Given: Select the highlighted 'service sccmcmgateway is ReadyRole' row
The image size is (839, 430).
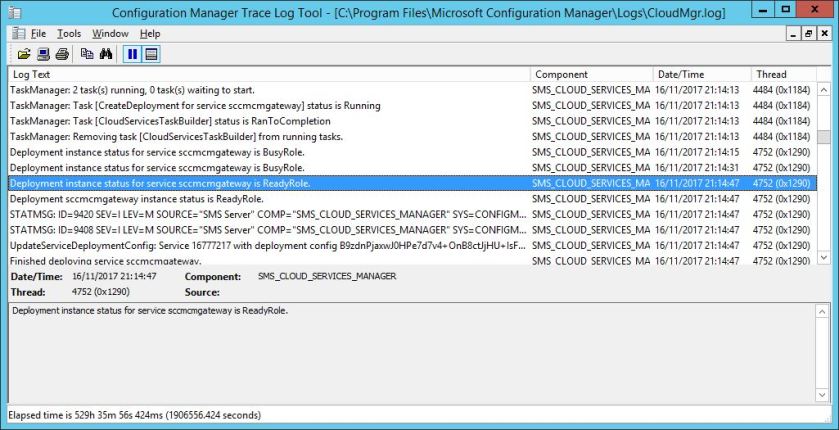Looking at the screenshot, I should [413, 183].
